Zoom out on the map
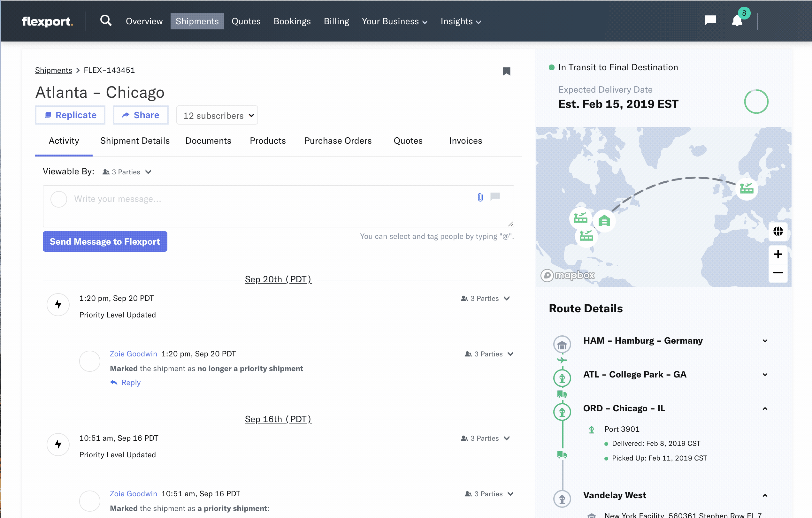 (x=778, y=272)
